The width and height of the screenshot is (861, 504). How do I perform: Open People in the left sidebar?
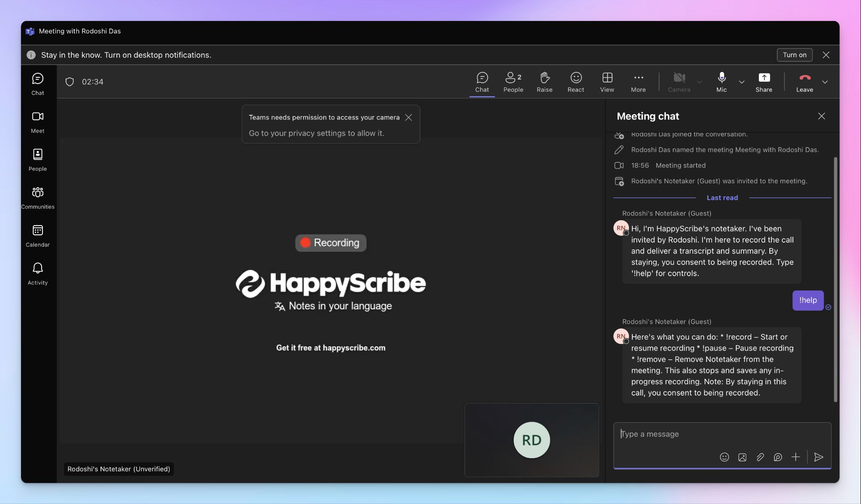coord(37,160)
